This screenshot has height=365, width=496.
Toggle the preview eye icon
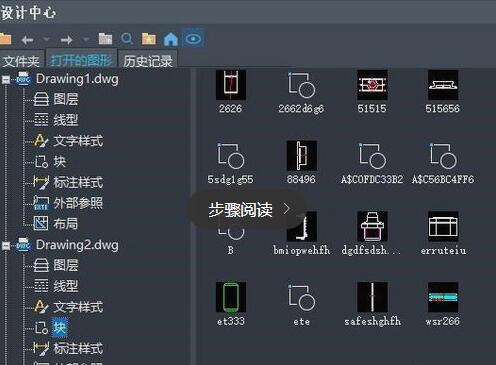coord(193,39)
